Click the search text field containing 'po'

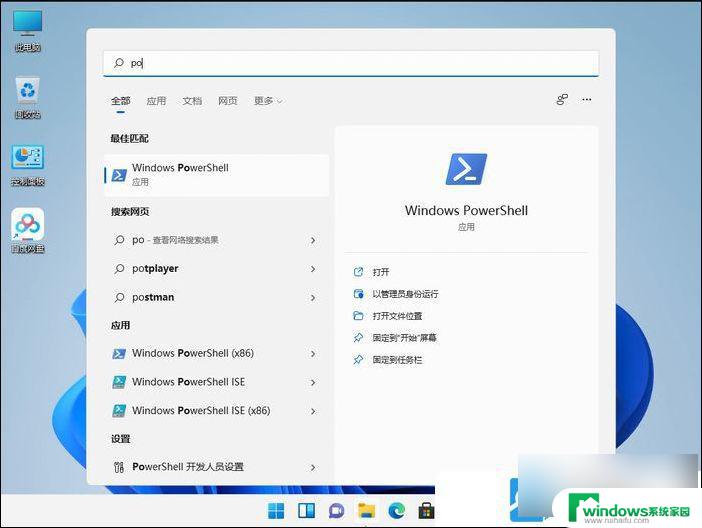(x=351, y=63)
